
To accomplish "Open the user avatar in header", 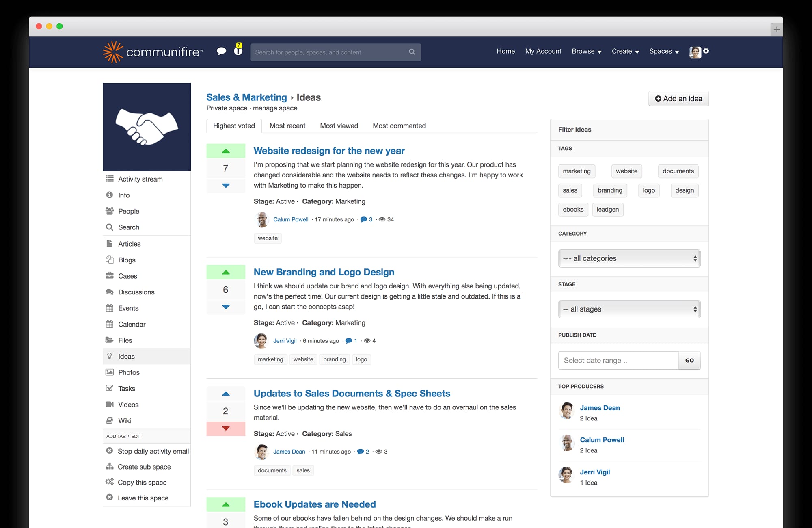I will point(695,52).
